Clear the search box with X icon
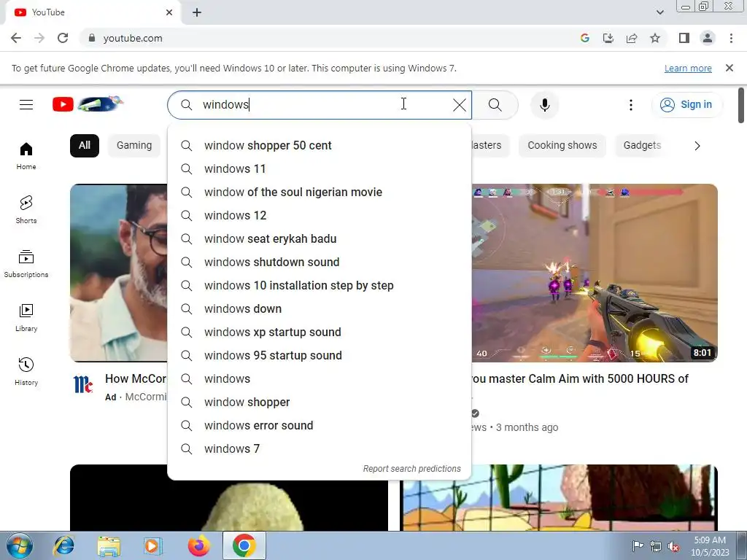The height and width of the screenshot is (560, 747). point(460,105)
